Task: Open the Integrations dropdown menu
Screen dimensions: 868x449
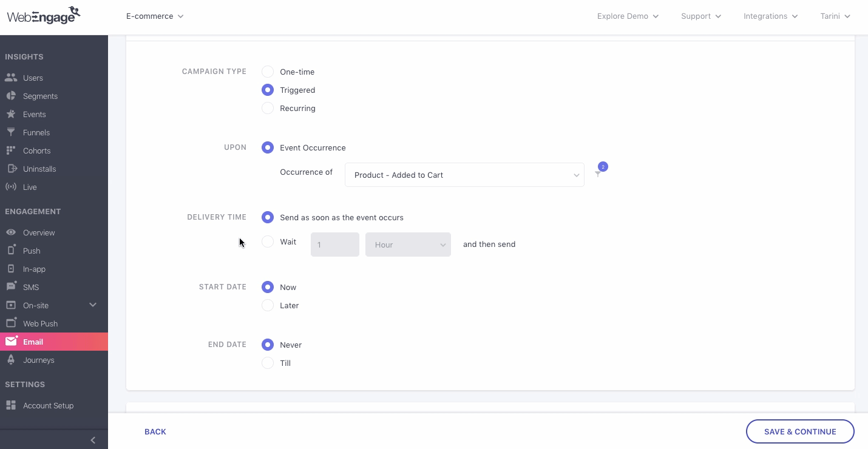Action: (771, 16)
